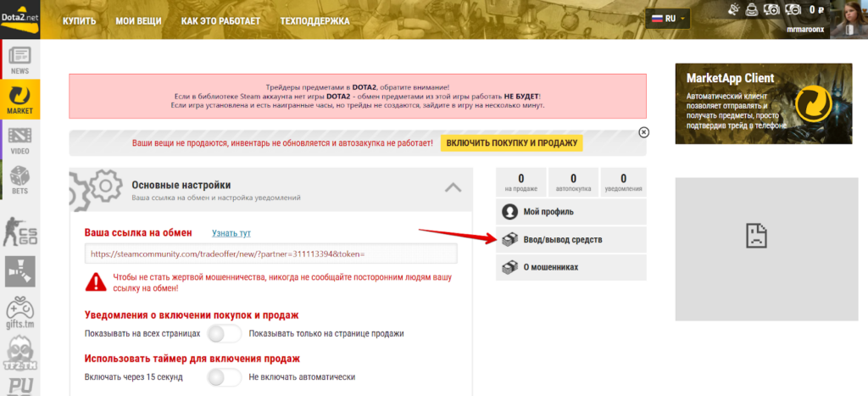The width and height of the screenshot is (868, 396).
Task: Open the MarketApp Client banner
Action: (764, 103)
